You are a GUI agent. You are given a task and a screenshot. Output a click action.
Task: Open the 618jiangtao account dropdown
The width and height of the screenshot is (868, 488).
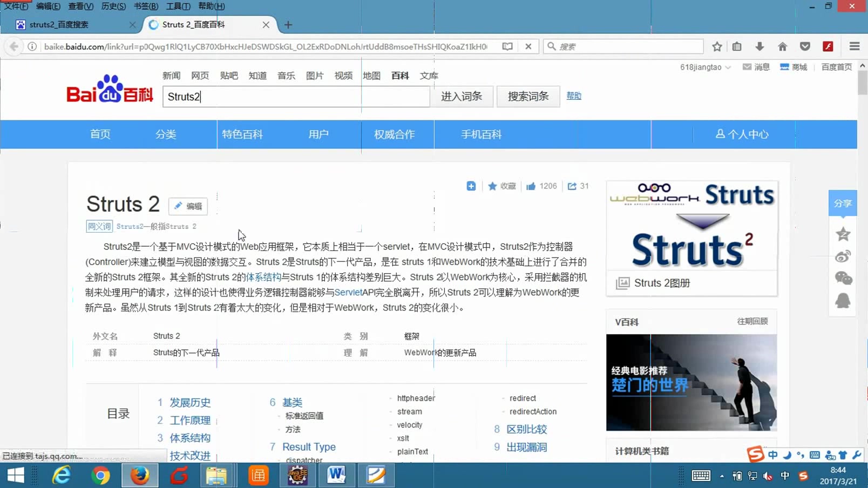(705, 67)
